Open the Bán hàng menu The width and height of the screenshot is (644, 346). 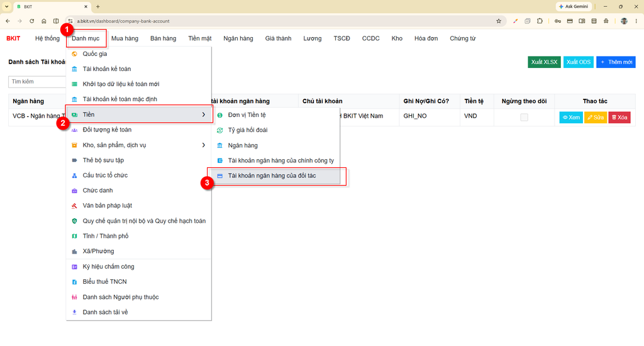point(163,38)
